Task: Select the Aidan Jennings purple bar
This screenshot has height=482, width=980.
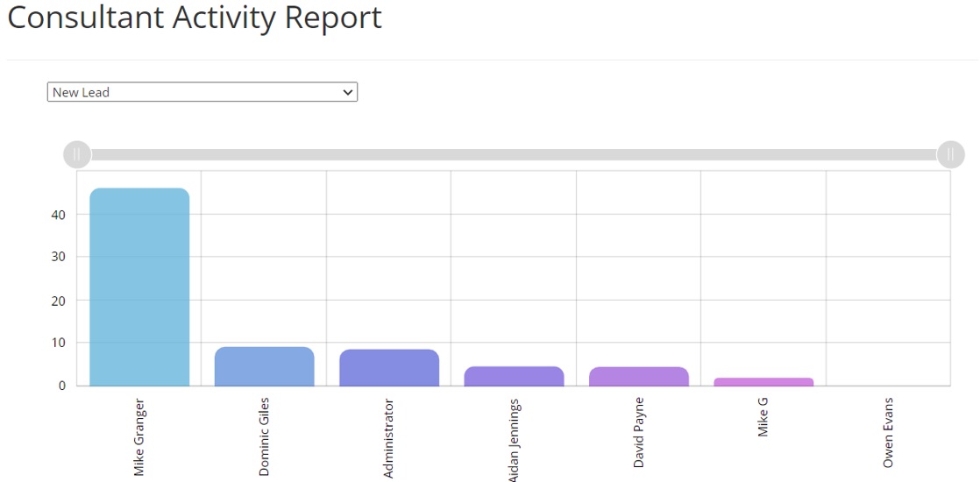Action: click(x=514, y=376)
